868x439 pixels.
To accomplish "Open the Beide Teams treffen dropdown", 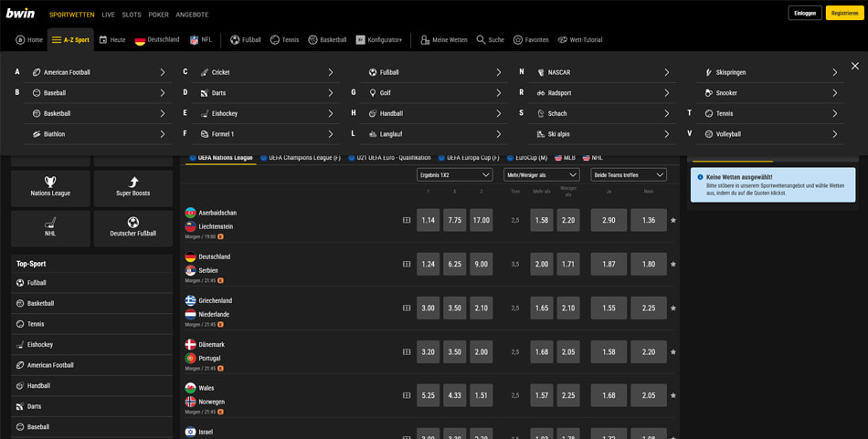I will coord(629,174).
